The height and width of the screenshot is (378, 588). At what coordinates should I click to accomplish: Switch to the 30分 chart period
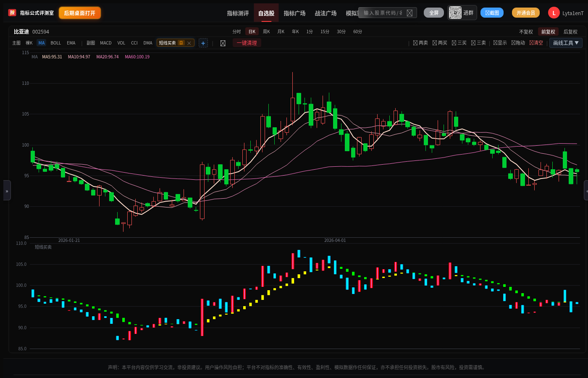coord(341,32)
